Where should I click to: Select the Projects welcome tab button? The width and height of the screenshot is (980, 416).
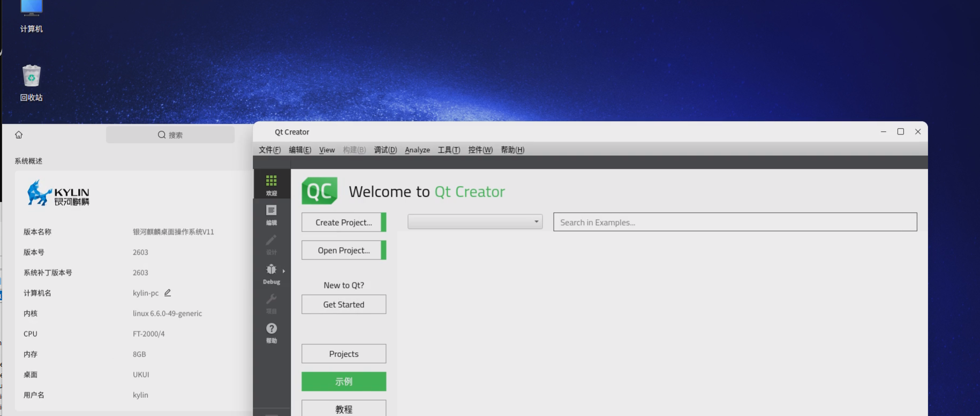[344, 354]
